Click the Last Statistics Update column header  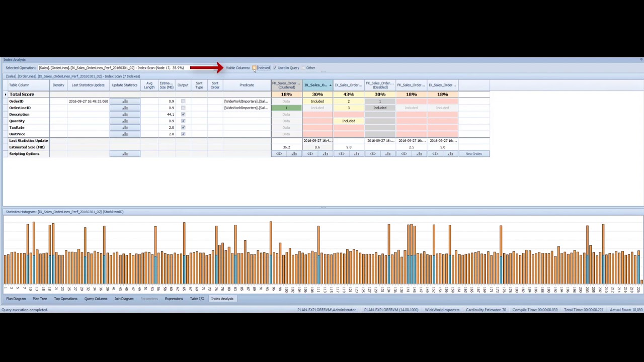click(88, 85)
